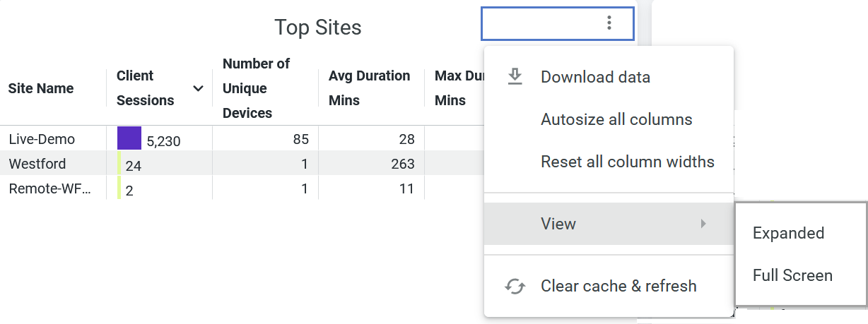The height and width of the screenshot is (324, 868).
Task: Switch to Full Screen view
Action: coord(792,275)
